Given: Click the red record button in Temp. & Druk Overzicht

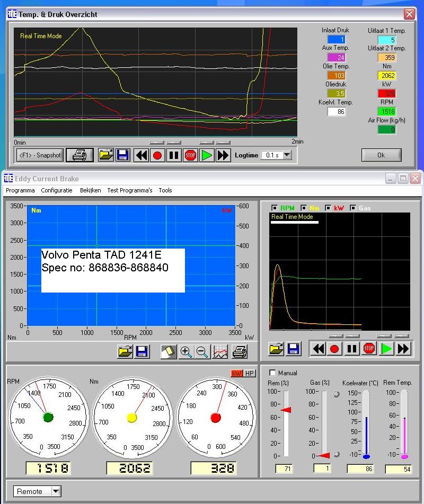Looking at the screenshot, I should pos(157,155).
